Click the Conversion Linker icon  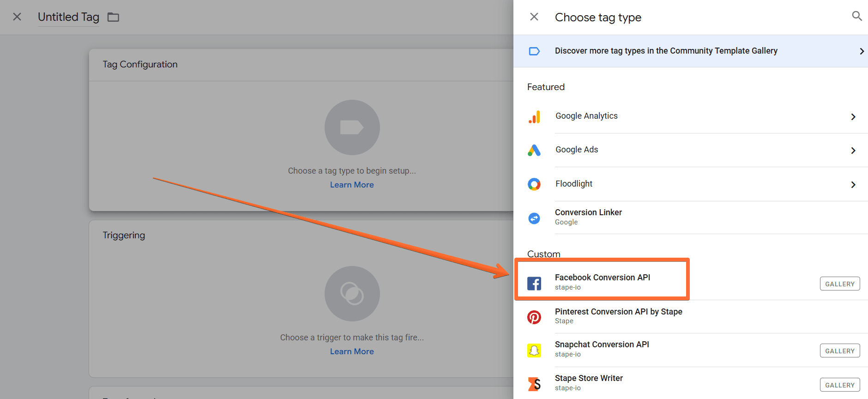click(534, 218)
